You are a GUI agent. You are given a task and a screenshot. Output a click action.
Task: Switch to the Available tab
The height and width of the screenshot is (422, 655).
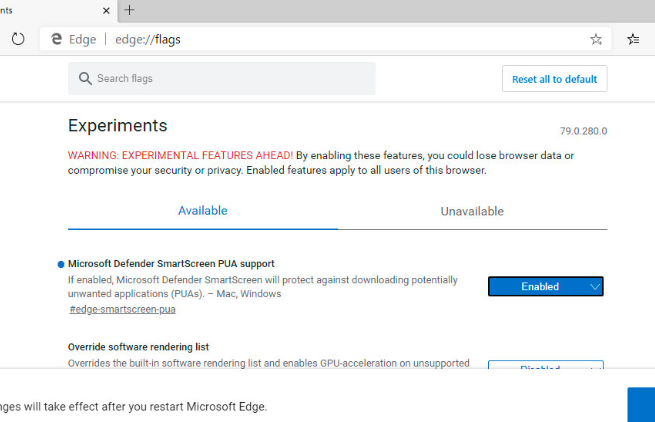[x=202, y=211]
